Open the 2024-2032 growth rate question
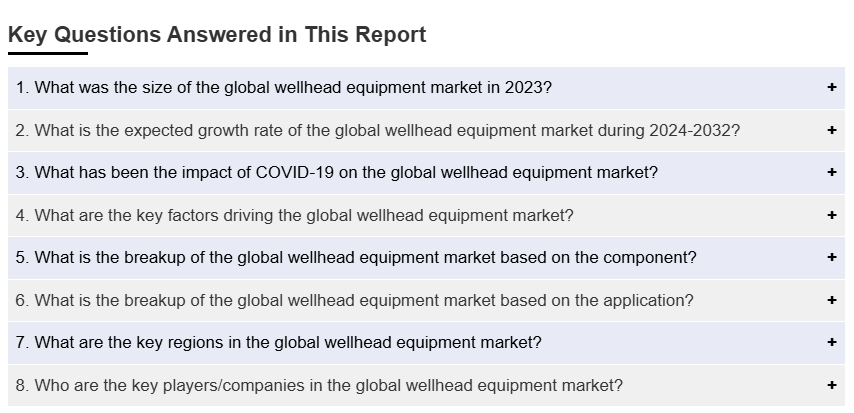 coord(378,130)
